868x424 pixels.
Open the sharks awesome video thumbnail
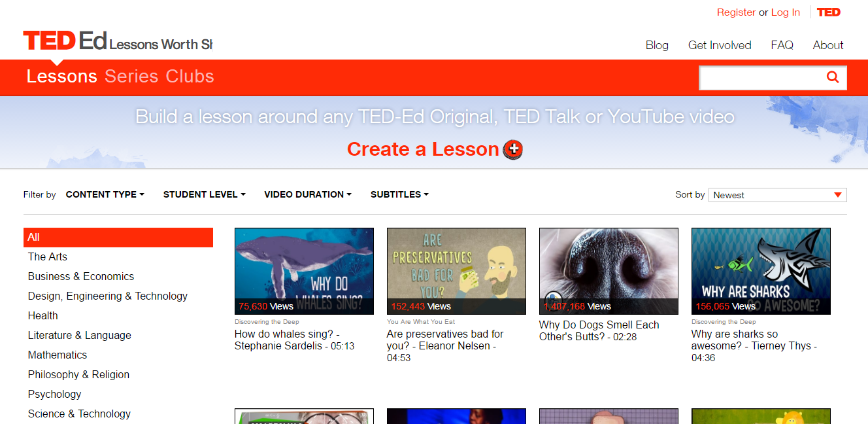tap(761, 271)
